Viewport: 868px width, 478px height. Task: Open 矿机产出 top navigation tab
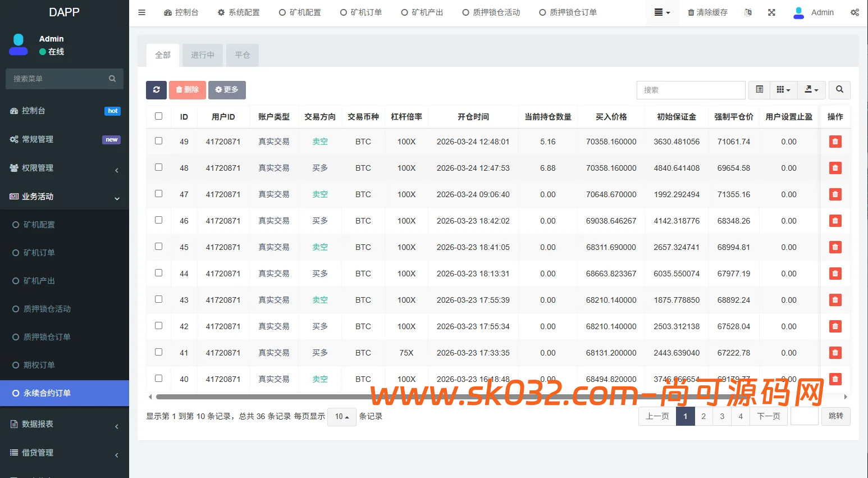coord(422,12)
